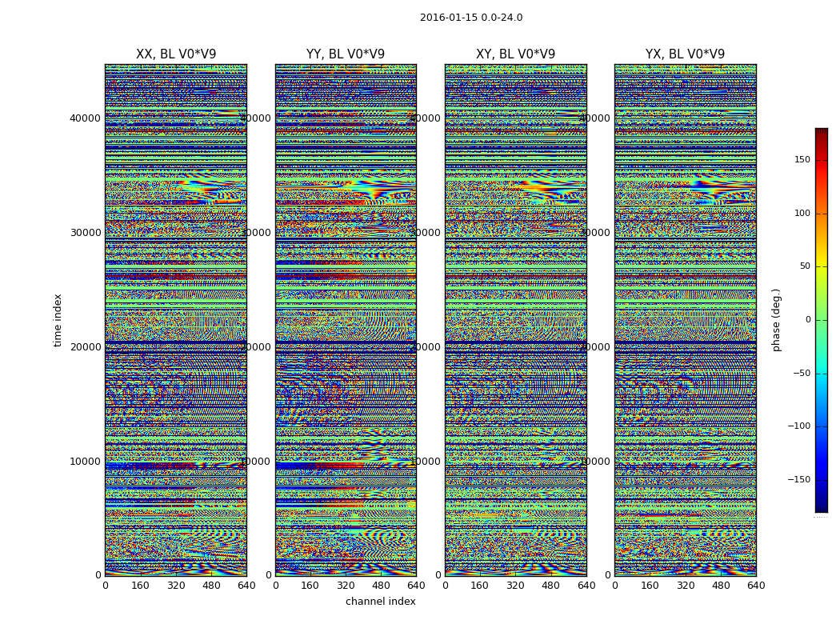Click the 640 x-tick under the YX plot
Viewport: 840px width, 640px height.
tap(756, 586)
